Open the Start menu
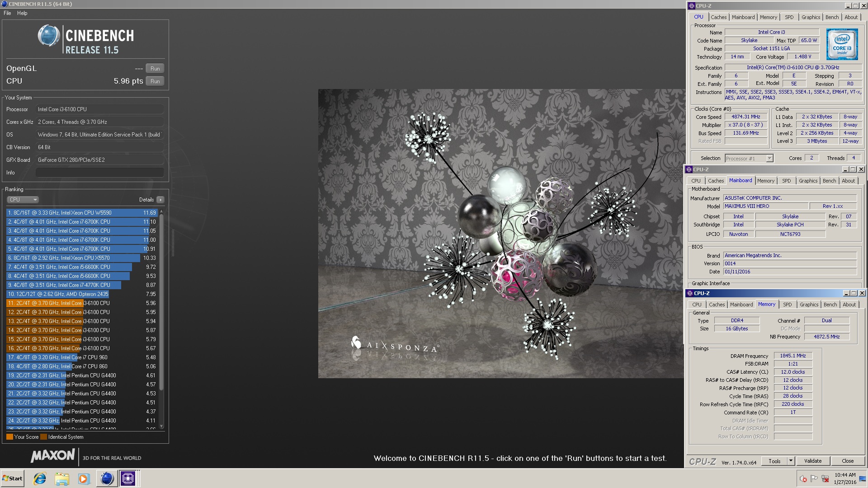This screenshot has width=868, height=488. coord(12,479)
